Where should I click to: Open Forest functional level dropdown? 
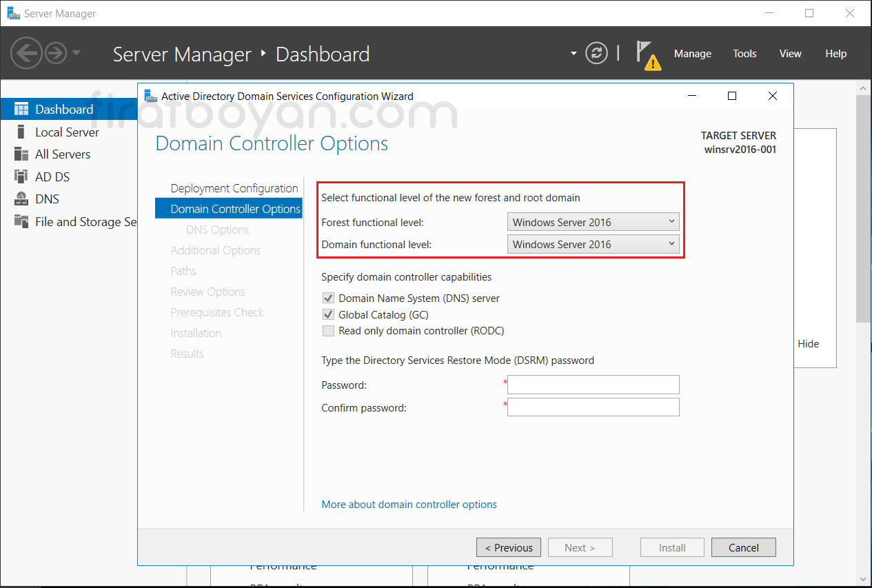[594, 222]
